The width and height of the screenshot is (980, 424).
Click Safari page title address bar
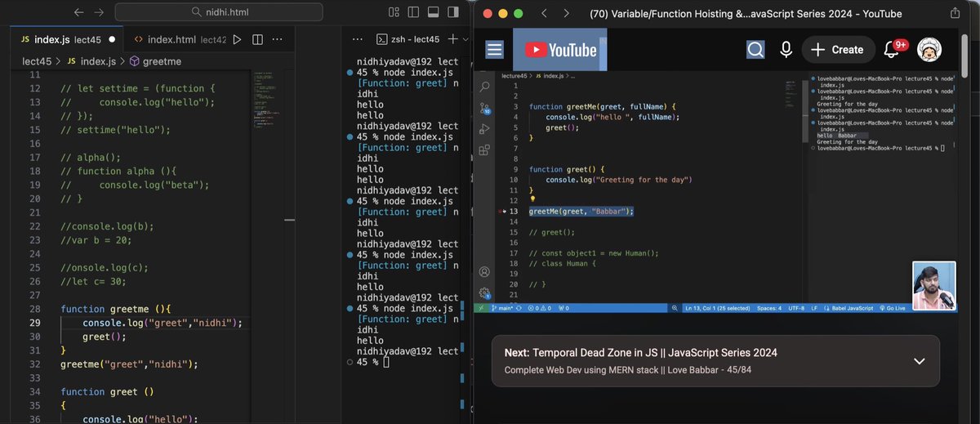point(746,13)
